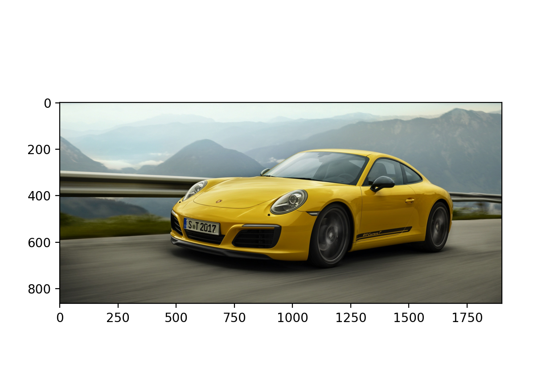
Task: Click the license plate reading S T 2017
Action: [x=201, y=226]
